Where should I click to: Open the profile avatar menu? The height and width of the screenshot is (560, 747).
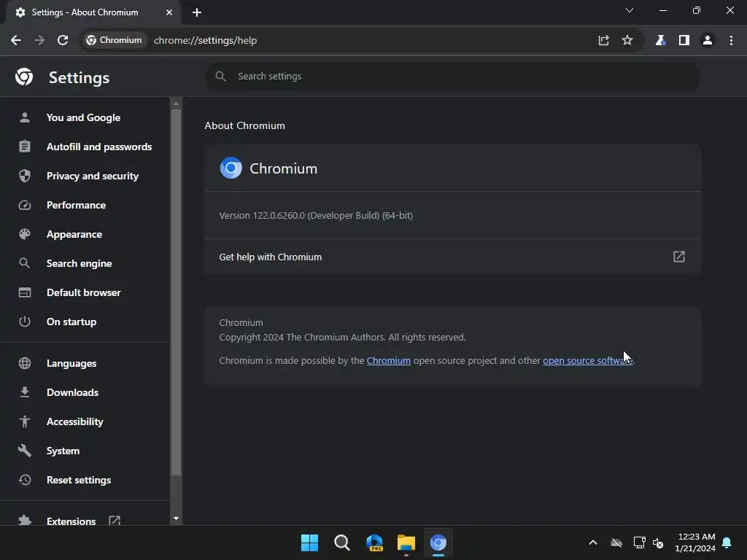point(708,41)
